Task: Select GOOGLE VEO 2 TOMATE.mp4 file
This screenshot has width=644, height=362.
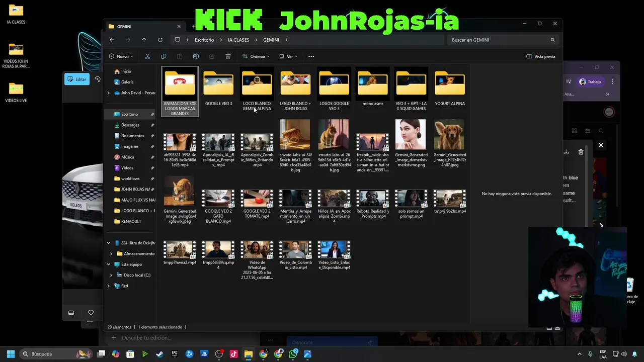Action: [257, 204]
